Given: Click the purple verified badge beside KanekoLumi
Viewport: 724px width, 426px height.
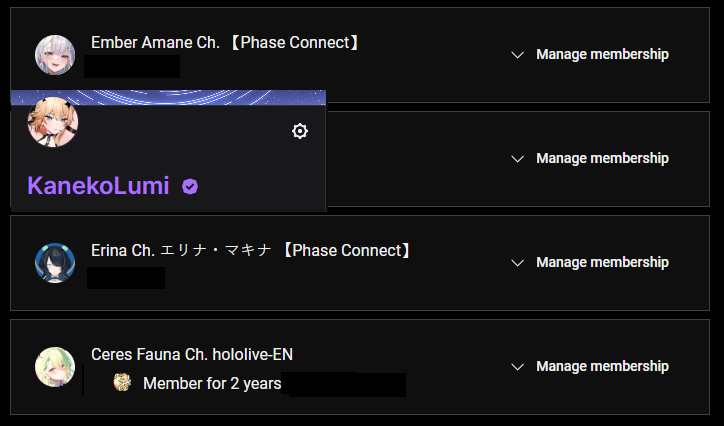Looking at the screenshot, I should (190, 186).
